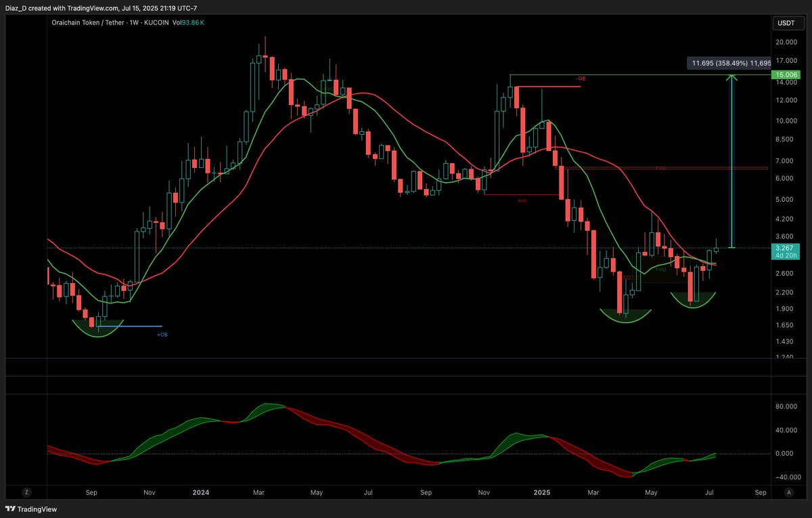The width and height of the screenshot is (812, 518).
Task: Toggle the 4d 20h countdown on the price label
Action: (784, 256)
